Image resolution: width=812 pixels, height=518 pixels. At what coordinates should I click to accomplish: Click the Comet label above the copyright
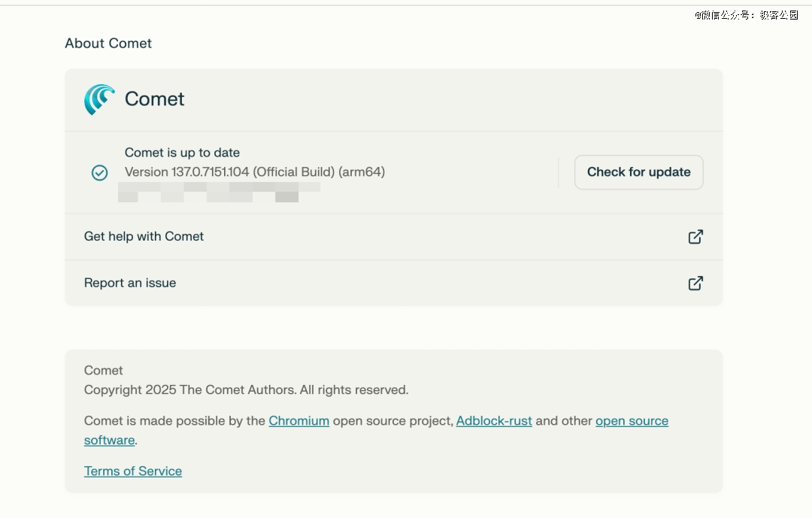(x=104, y=371)
